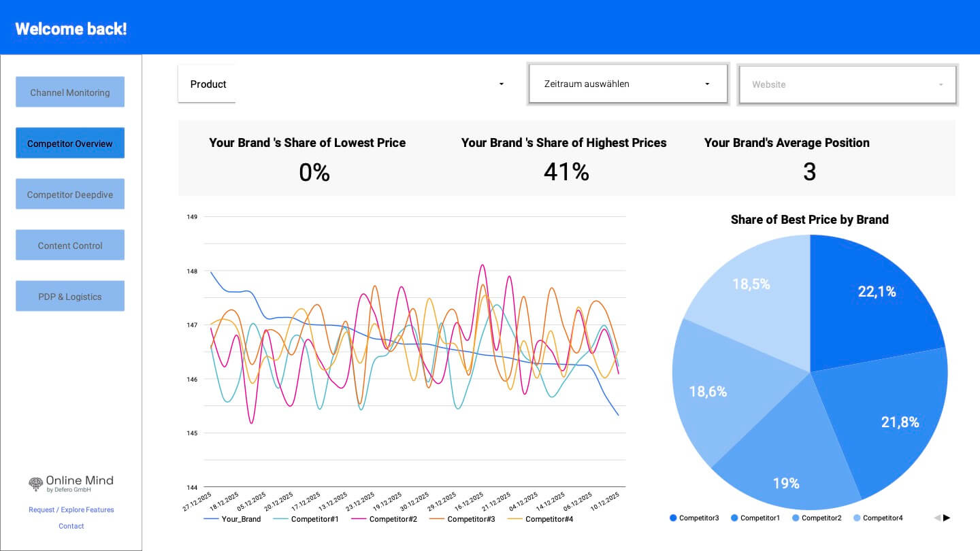Click the Competitor3 blue dot in pie legend
Screen dimensions: 980x551
click(x=674, y=518)
